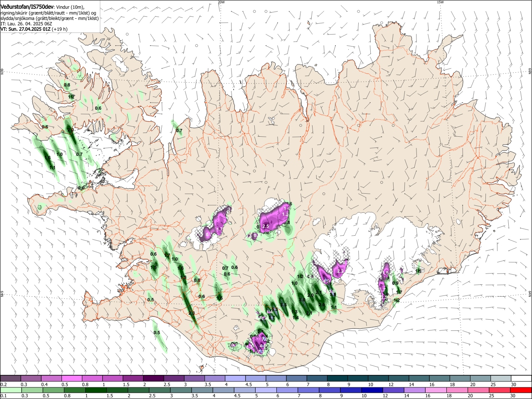Click the 0.2 label in the snow legend
Image resolution: width=532 pixels, height=399 pixels.
[x=3, y=385]
